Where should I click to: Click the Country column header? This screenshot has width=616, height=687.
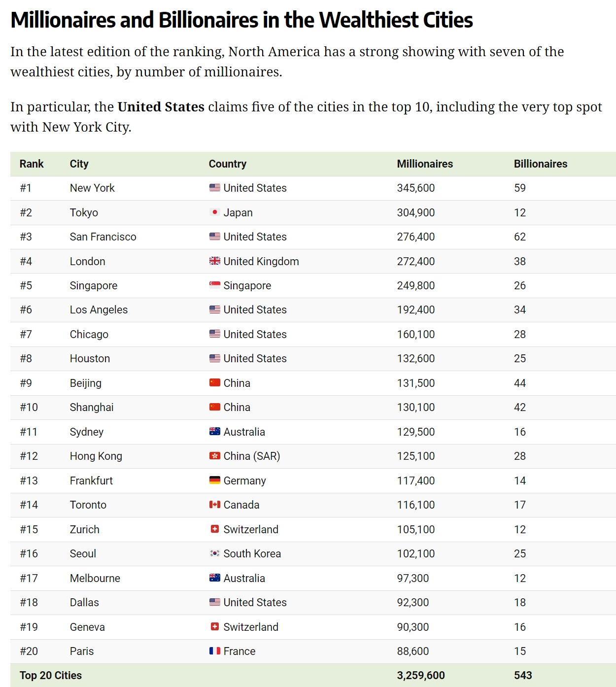tap(227, 164)
